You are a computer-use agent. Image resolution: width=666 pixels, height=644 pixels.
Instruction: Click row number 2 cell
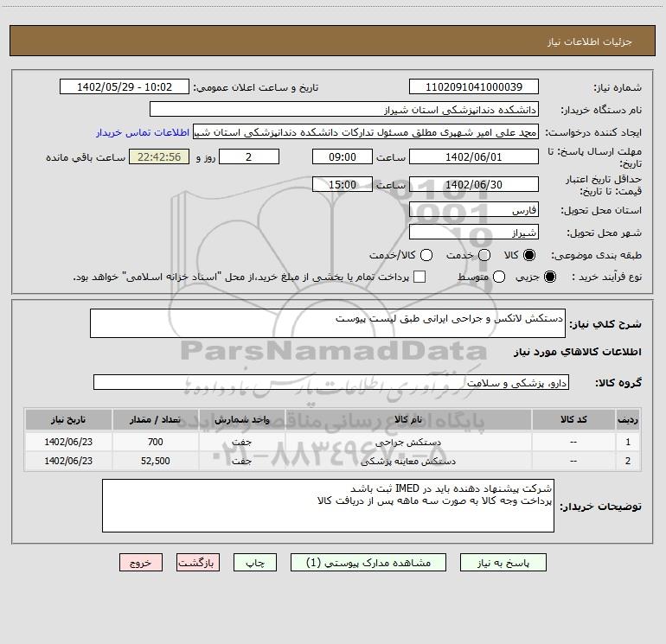click(x=628, y=461)
